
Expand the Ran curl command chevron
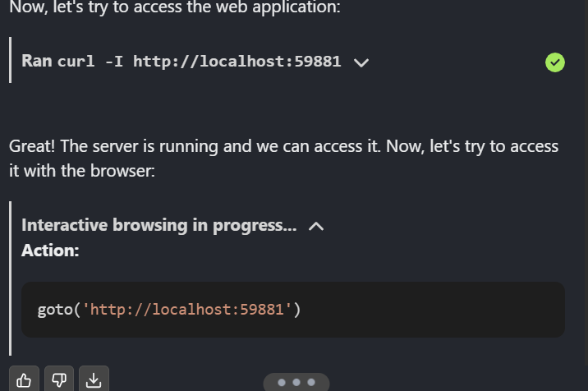[x=361, y=62]
